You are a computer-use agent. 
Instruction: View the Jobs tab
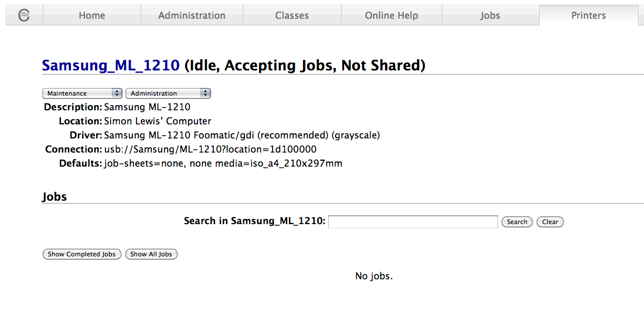click(x=490, y=15)
